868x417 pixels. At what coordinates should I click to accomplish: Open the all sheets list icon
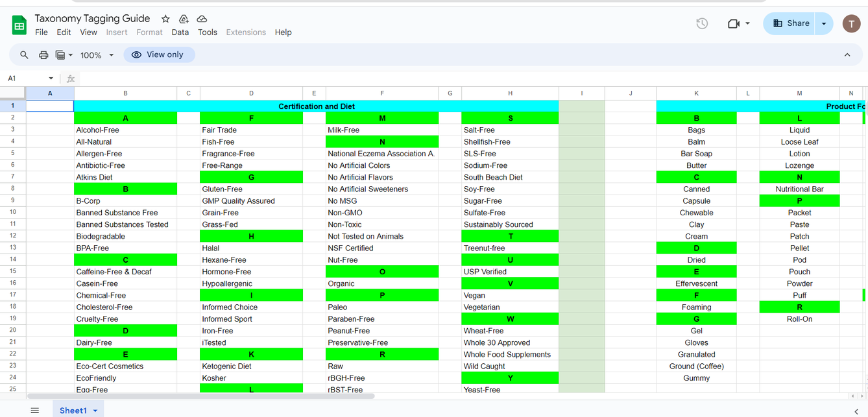point(35,411)
